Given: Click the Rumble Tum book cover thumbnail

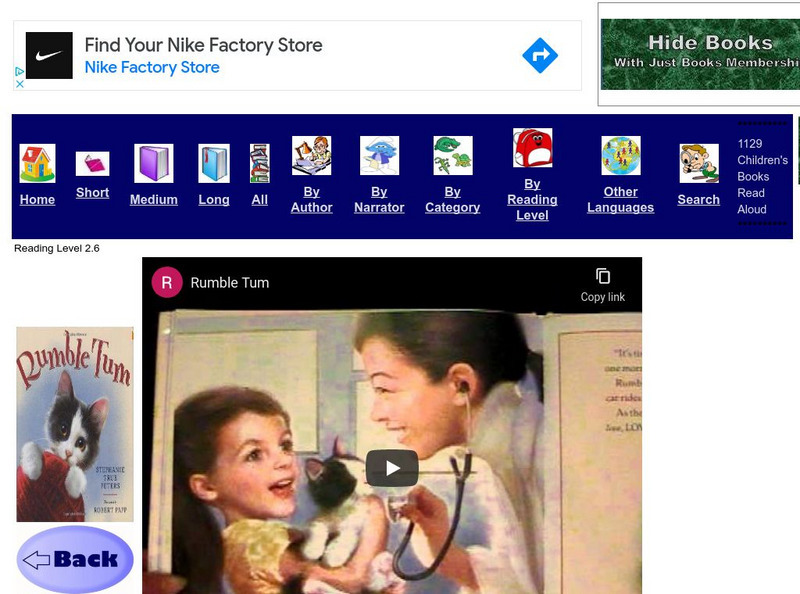Looking at the screenshot, I should tap(75, 424).
